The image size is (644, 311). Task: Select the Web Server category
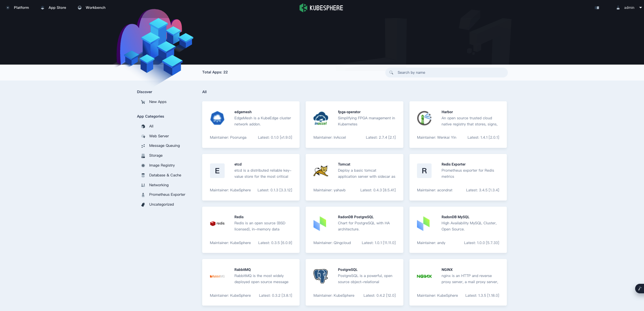159,136
